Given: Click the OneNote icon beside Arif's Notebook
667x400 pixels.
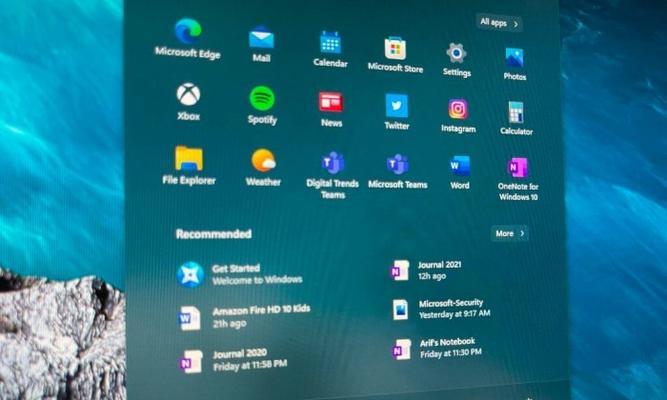Looking at the screenshot, I should click(401, 349).
